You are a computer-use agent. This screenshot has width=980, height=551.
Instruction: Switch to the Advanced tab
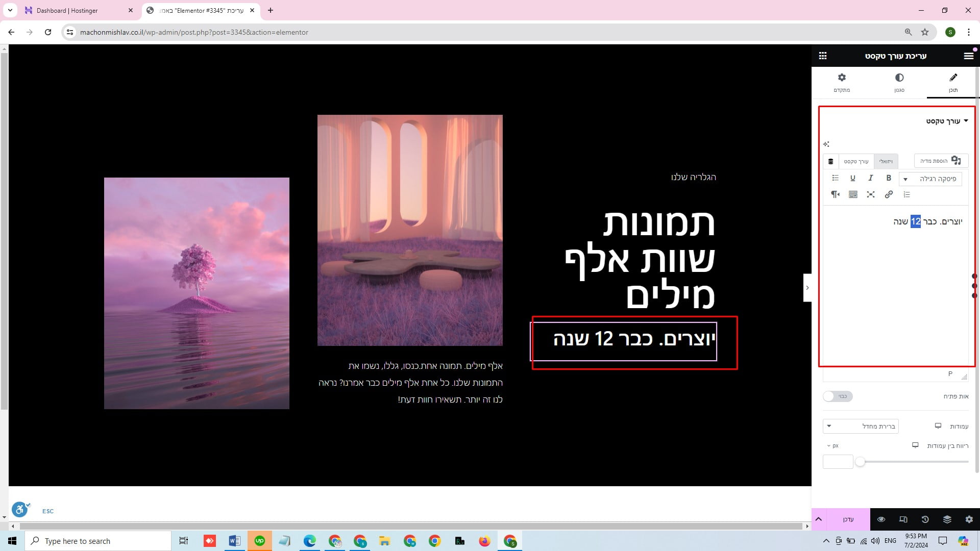842,82
